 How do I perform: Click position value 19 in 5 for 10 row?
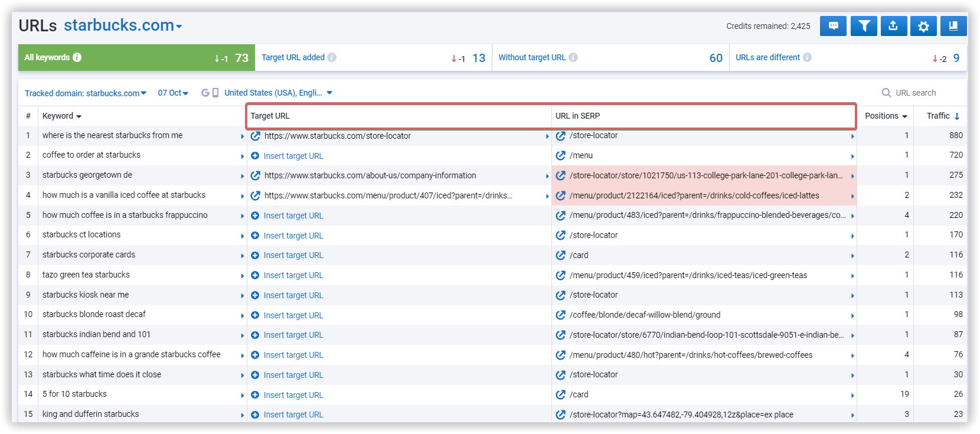click(x=904, y=394)
